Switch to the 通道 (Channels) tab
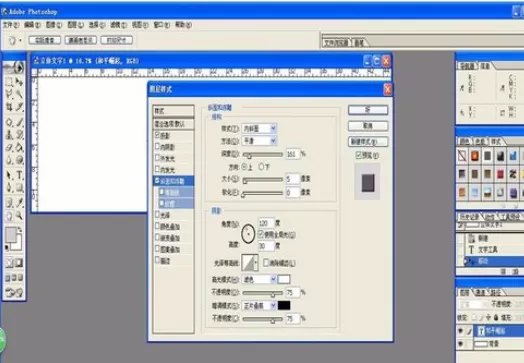 (481, 293)
